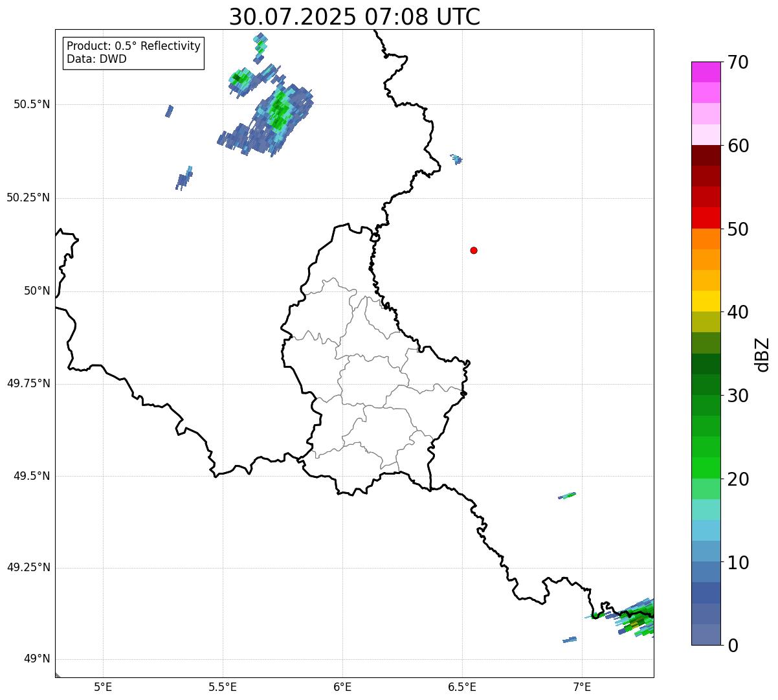Click the slate blue 0-2 dBZ band
This screenshot has height=700, width=778.
click(706, 635)
